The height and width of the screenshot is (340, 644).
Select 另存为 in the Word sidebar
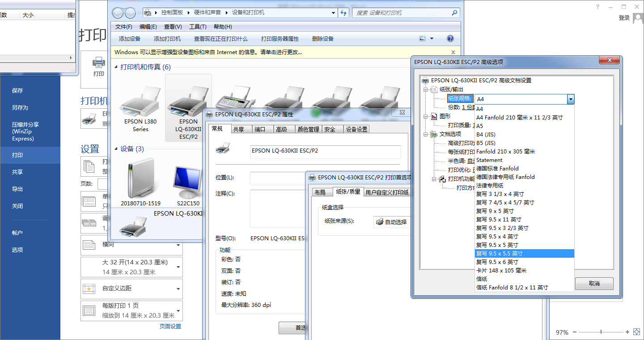30,108
